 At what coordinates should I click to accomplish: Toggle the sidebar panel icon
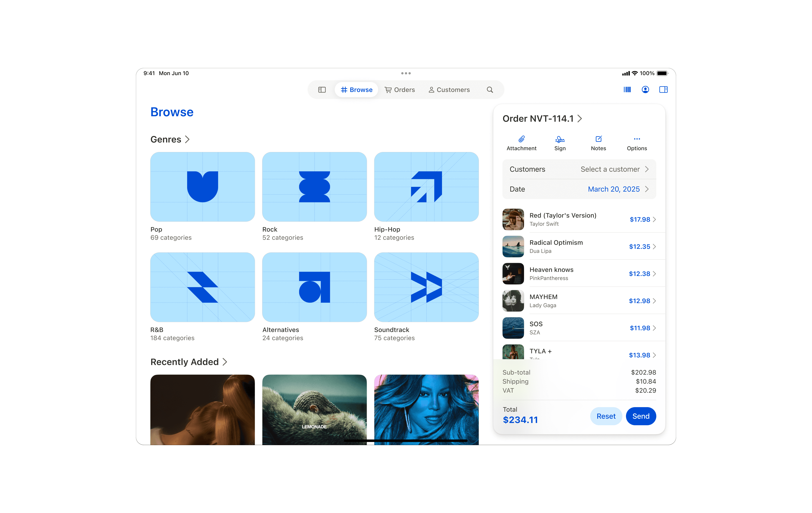322,90
